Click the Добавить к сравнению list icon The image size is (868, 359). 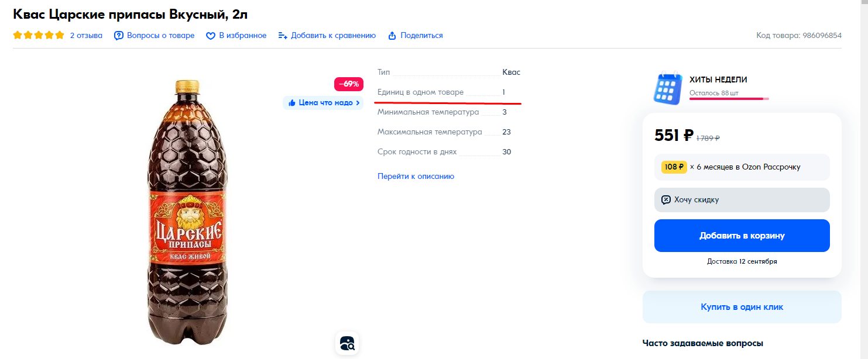click(x=283, y=36)
